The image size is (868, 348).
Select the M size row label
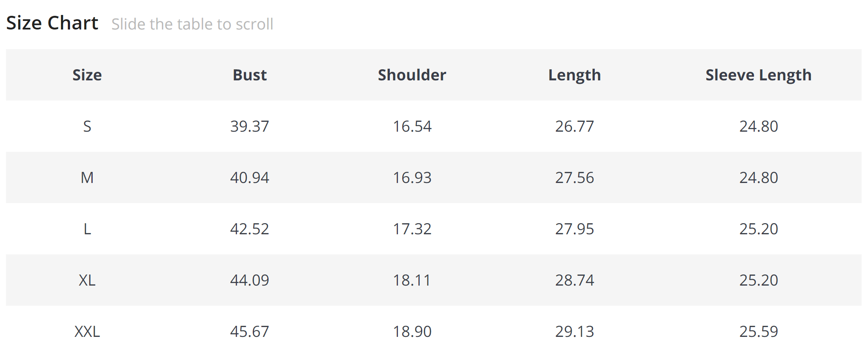[x=87, y=177]
